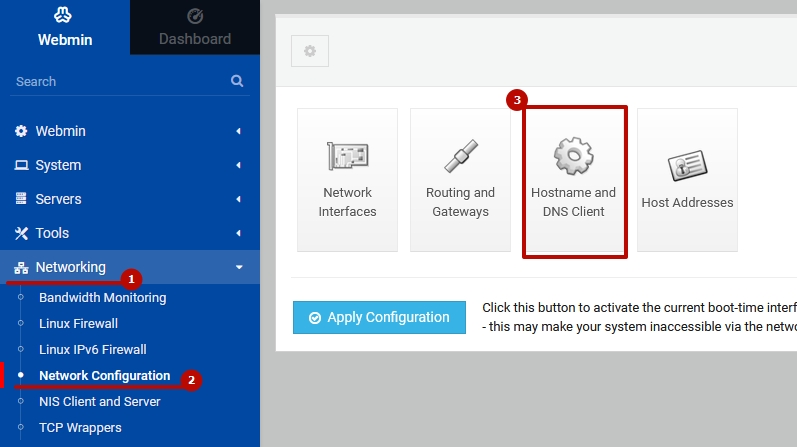Select Network Configuration

[105, 375]
